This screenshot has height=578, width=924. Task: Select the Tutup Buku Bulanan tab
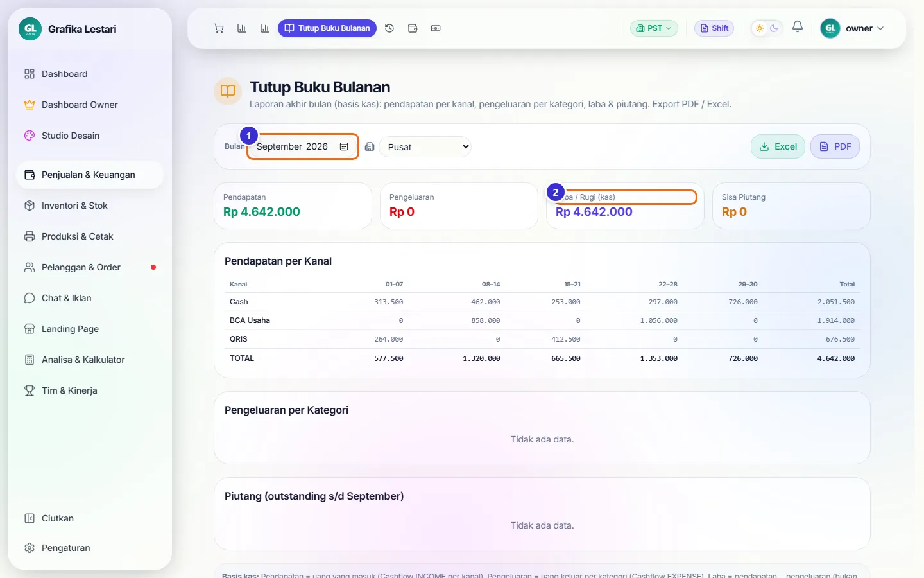pos(327,28)
